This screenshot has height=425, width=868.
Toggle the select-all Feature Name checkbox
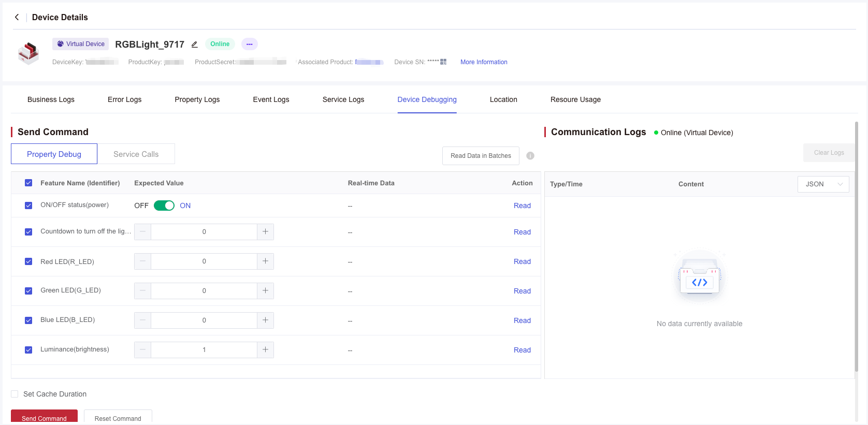(28, 183)
